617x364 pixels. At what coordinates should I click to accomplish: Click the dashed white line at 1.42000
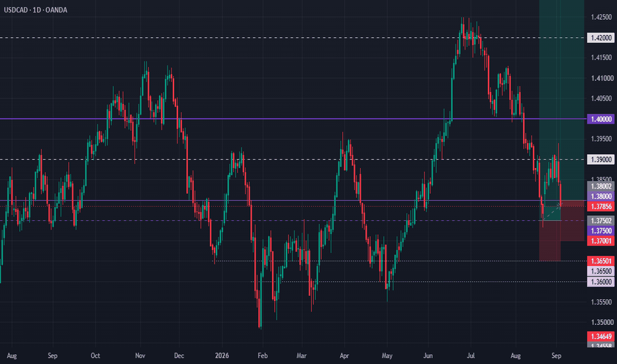coord(293,38)
